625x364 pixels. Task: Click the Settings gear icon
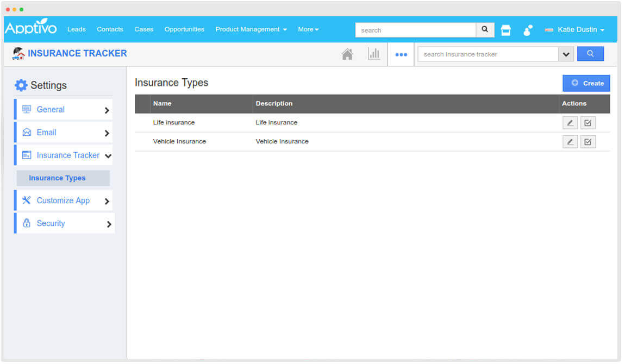21,85
